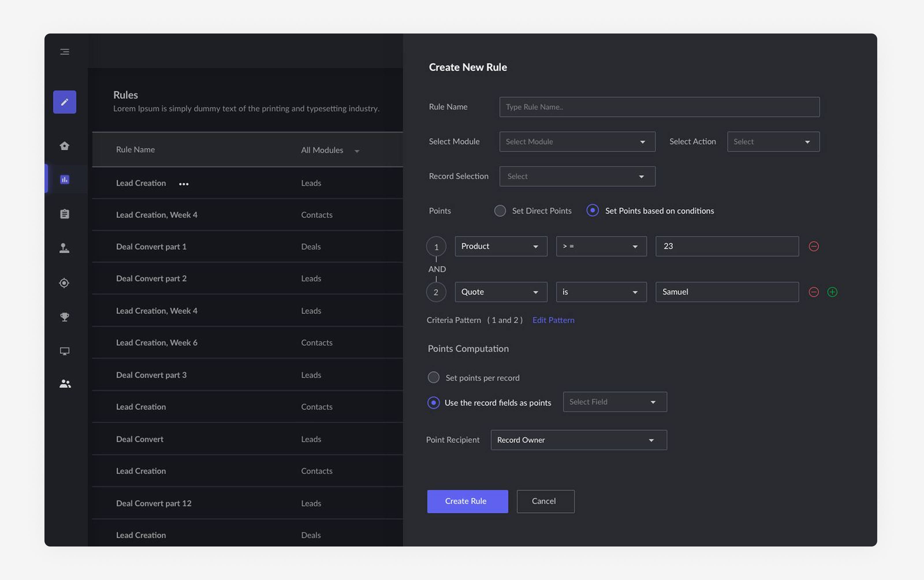Remove condition 2 with red minus icon
The width and height of the screenshot is (924, 580).
(814, 292)
